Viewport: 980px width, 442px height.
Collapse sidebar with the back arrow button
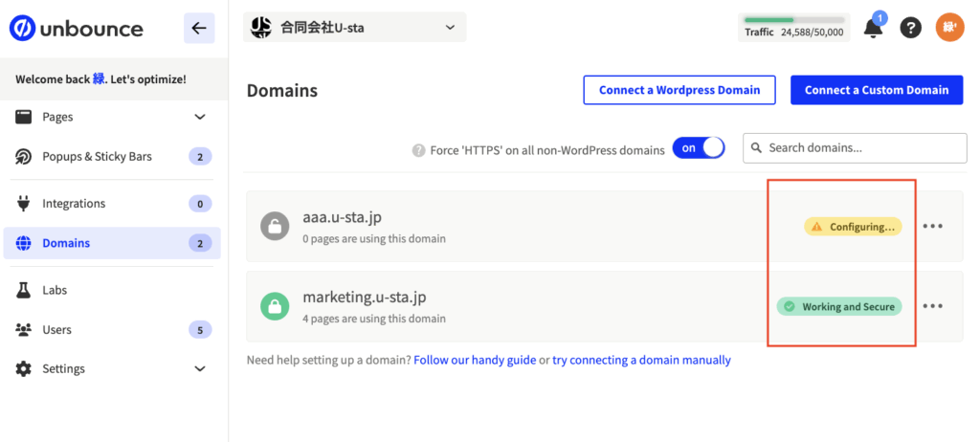(x=199, y=29)
